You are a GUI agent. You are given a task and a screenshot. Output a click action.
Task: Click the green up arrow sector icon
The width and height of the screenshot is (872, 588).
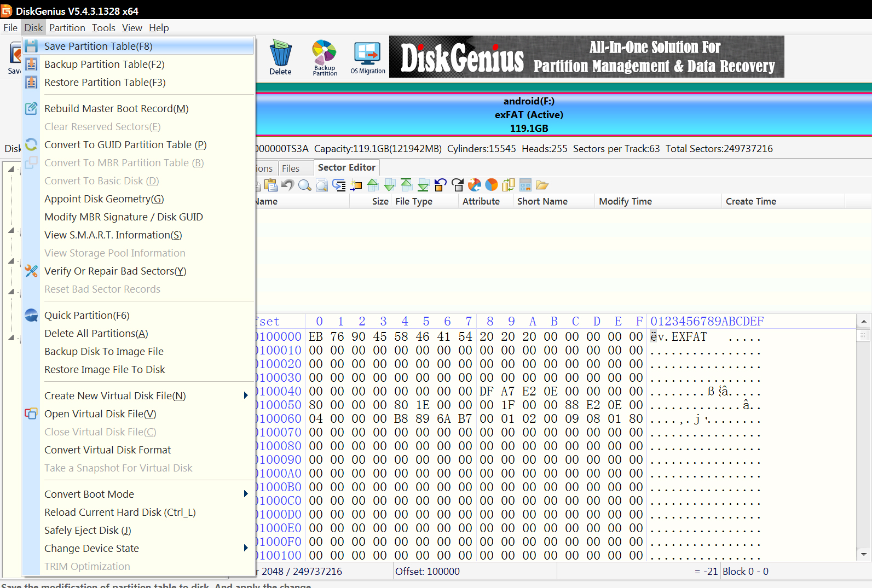(373, 185)
